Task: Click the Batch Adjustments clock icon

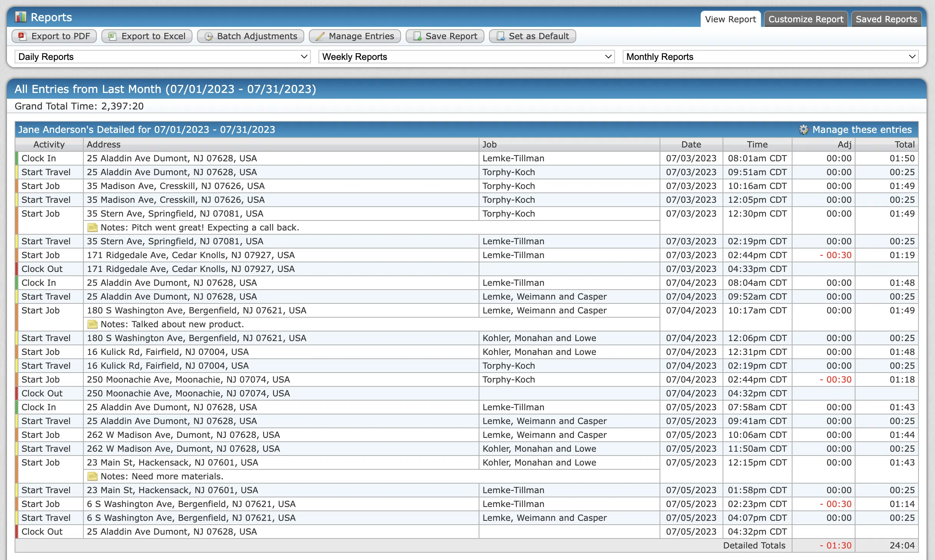Action: click(209, 36)
